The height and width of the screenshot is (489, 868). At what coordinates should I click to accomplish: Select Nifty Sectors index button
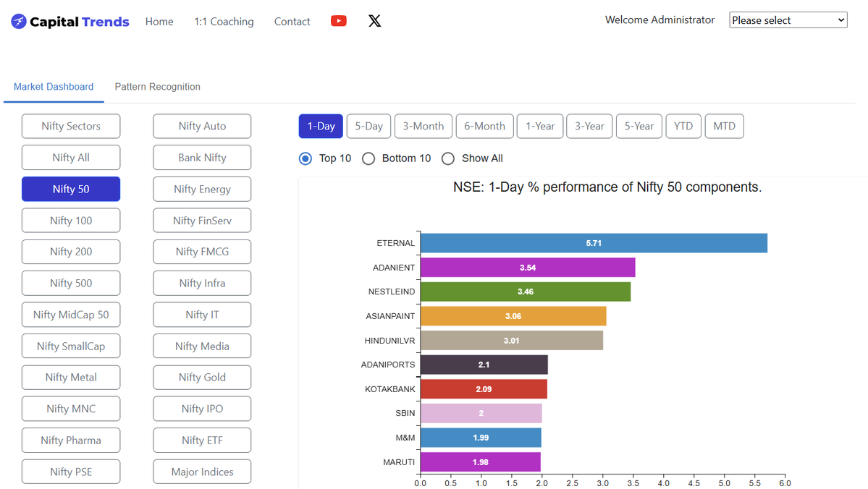pos(71,126)
